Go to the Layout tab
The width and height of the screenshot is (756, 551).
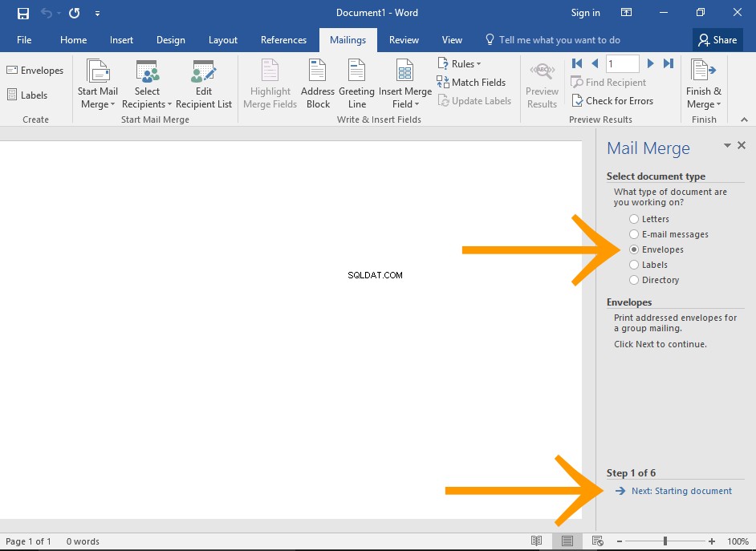(x=223, y=40)
